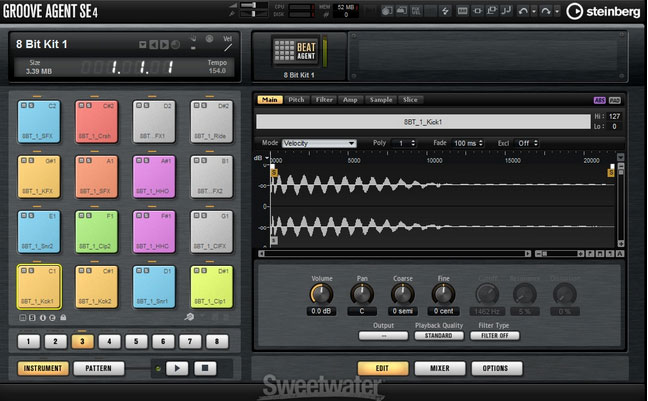Image resolution: width=648 pixels, height=401 pixels.
Task: Select pad group 8 button
Action: (217, 341)
